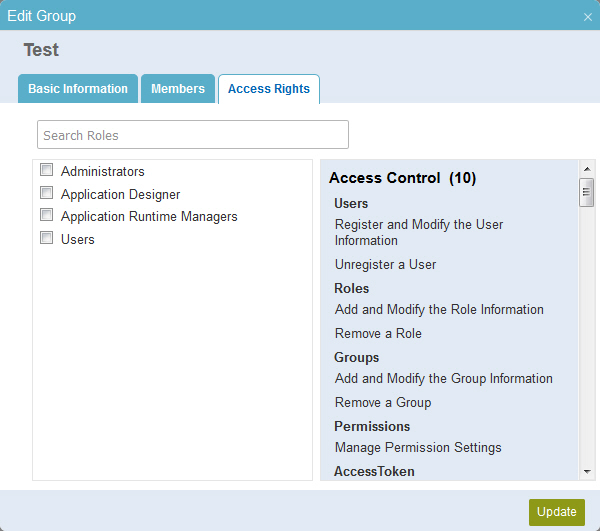
Task: Select Add and Modify the Group Information
Action: (443, 378)
